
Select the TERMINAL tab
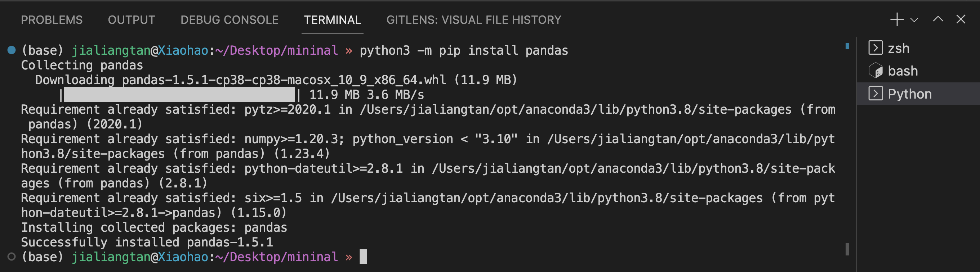pyautogui.click(x=333, y=20)
